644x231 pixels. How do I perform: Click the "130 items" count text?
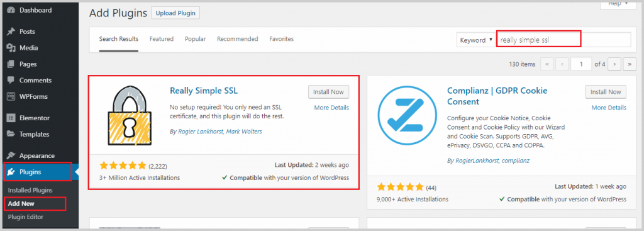(522, 64)
